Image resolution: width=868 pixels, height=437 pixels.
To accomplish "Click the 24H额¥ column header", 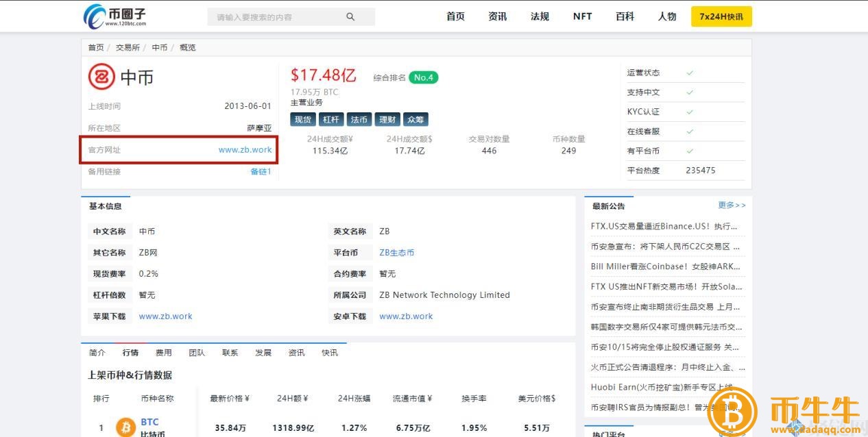I will pyautogui.click(x=292, y=398).
